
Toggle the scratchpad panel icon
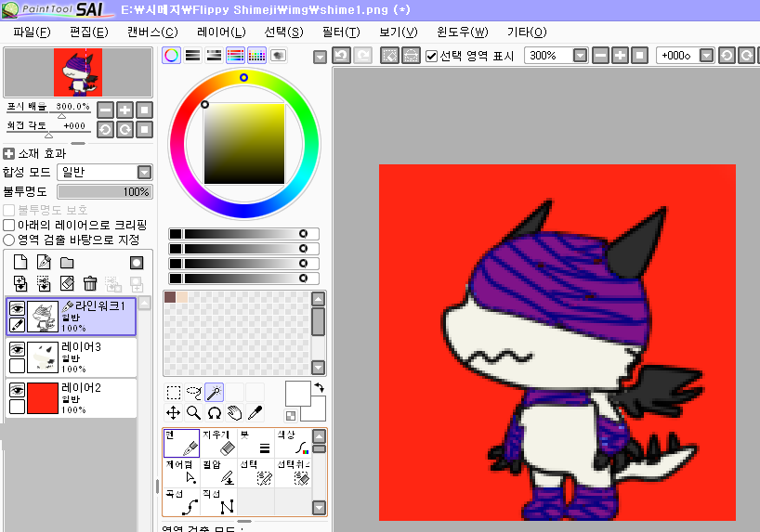point(278,55)
